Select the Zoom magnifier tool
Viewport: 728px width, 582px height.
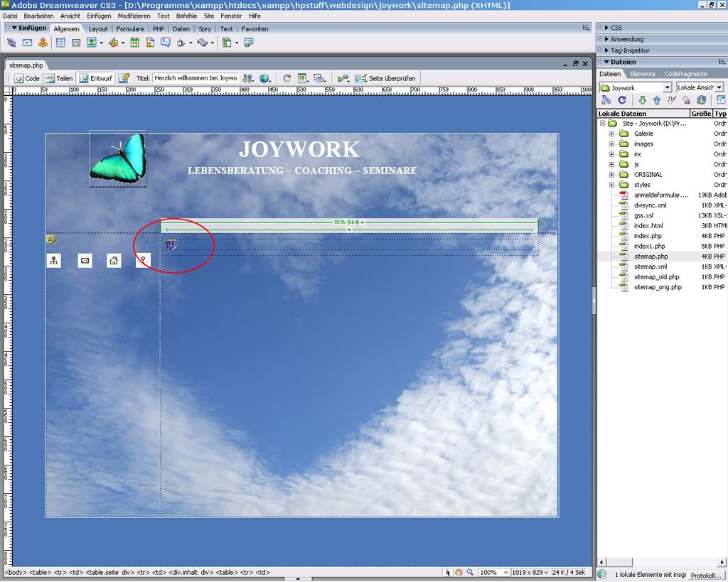click(x=470, y=572)
